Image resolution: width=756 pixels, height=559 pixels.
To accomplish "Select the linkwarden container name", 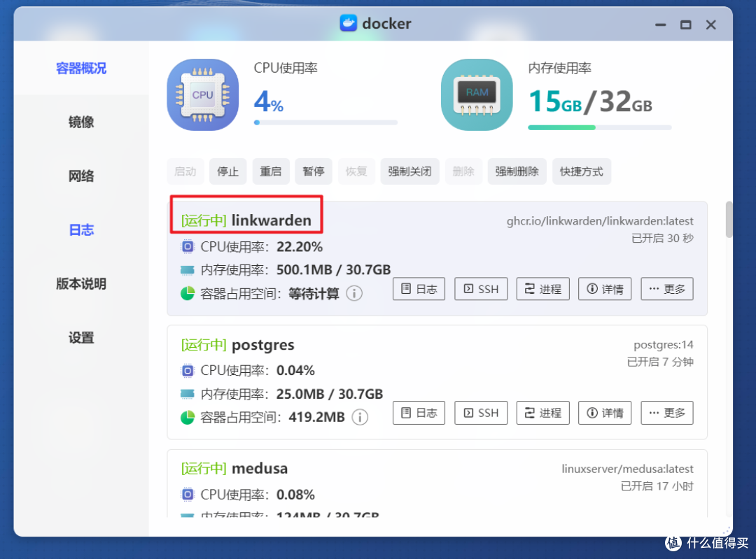I will (x=272, y=220).
